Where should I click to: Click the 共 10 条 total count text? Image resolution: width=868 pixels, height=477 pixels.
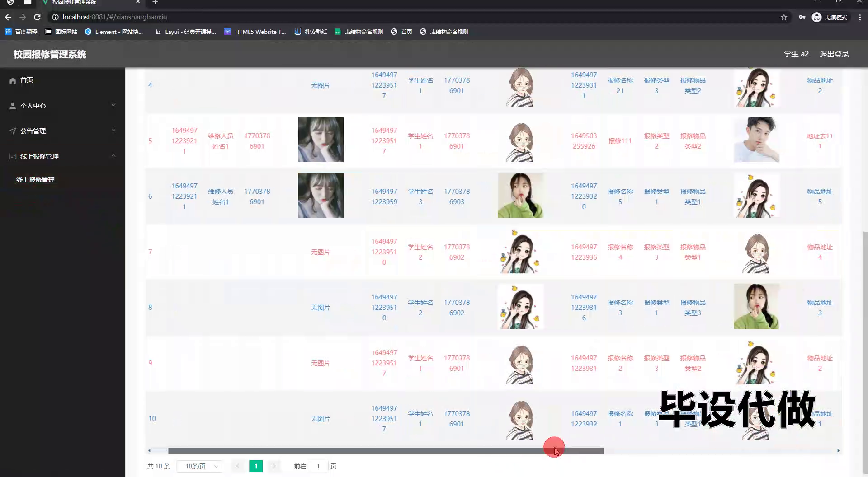159,466
